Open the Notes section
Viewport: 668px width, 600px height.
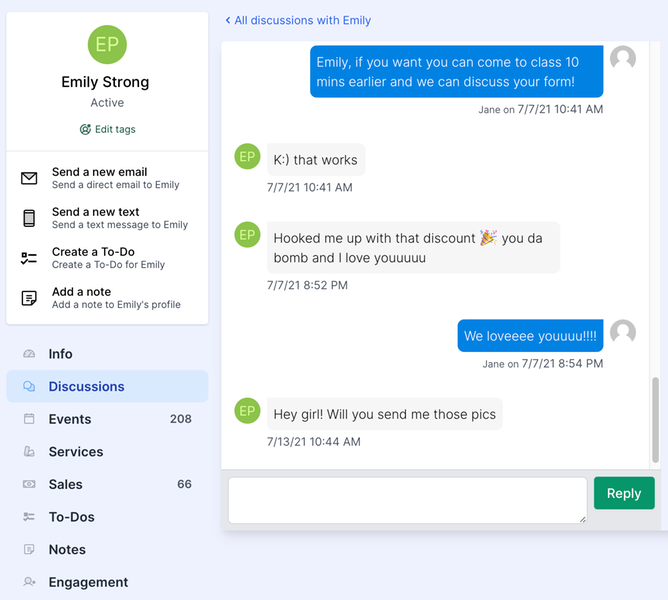pos(67,550)
